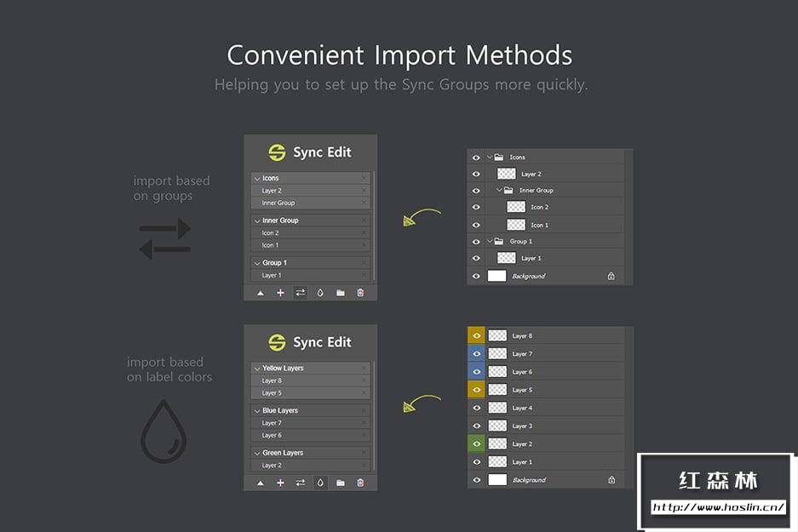Remove the Green Layers group with its X
798x532 pixels.
point(365,453)
